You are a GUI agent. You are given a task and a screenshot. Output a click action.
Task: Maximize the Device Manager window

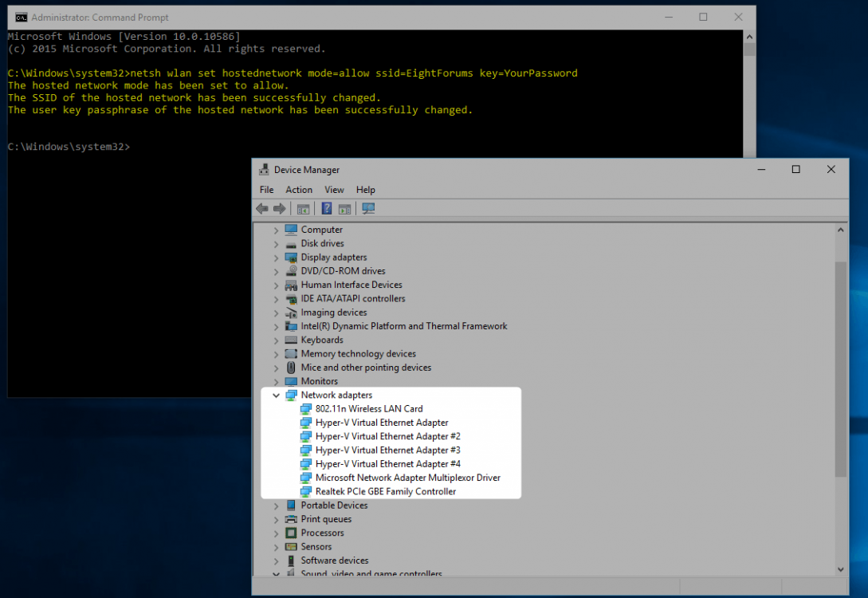pyautogui.click(x=796, y=169)
